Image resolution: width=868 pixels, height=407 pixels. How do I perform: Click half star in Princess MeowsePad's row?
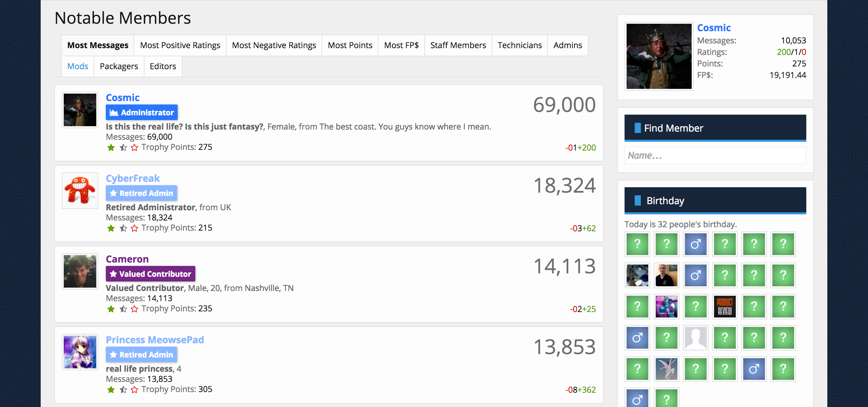tap(123, 390)
